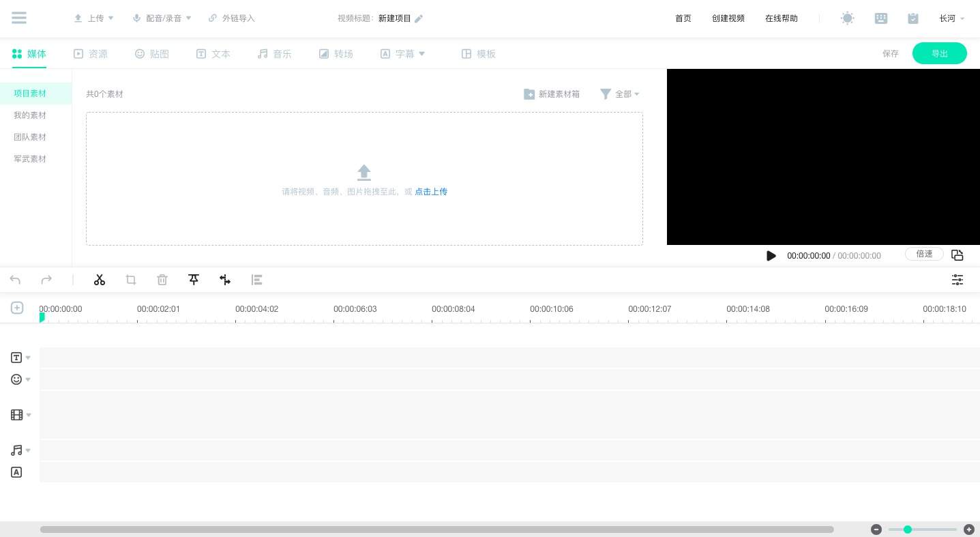The width and height of the screenshot is (980, 537).
Task: Click the left-align bars timeline tool icon
Action: pos(256,280)
